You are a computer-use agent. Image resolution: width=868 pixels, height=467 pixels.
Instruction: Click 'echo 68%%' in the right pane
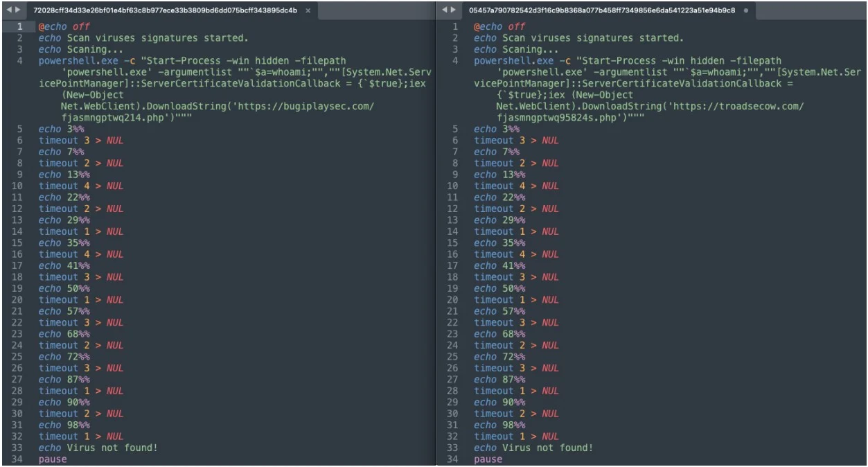point(499,334)
